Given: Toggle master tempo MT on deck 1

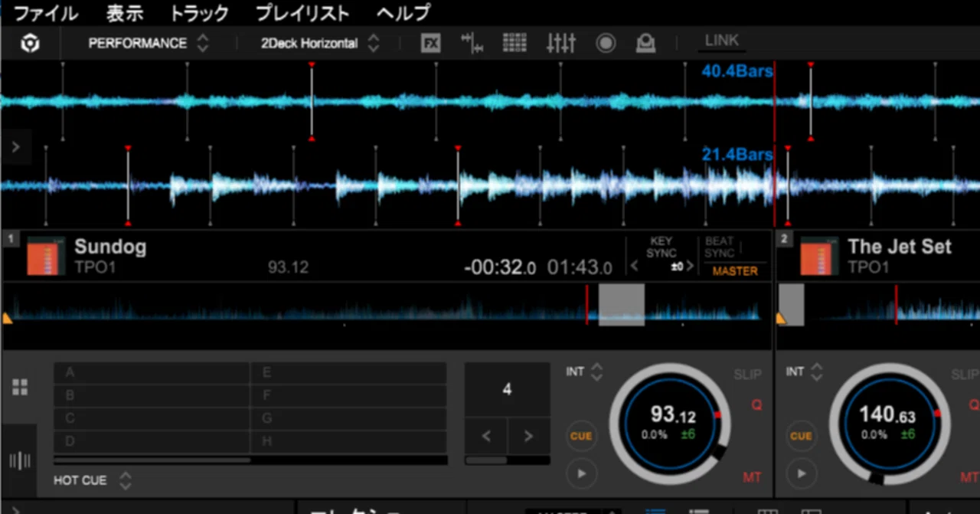Looking at the screenshot, I should tap(752, 476).
